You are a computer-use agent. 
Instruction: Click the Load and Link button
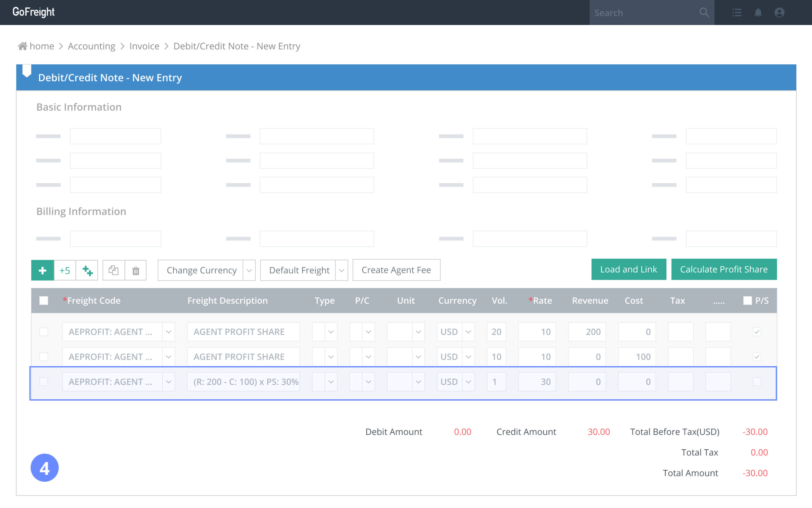pos(628,269)
